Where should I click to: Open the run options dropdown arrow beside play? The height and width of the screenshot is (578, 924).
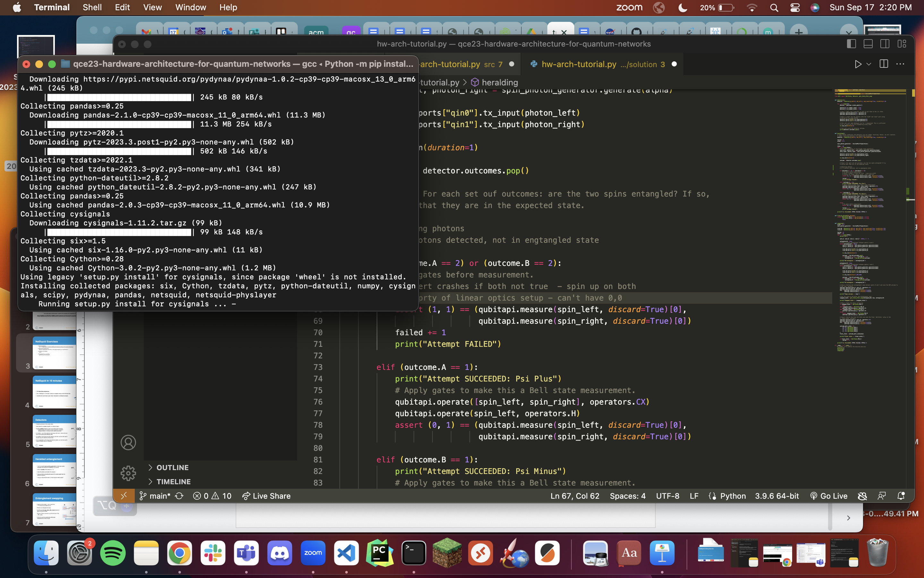[868, 64]
